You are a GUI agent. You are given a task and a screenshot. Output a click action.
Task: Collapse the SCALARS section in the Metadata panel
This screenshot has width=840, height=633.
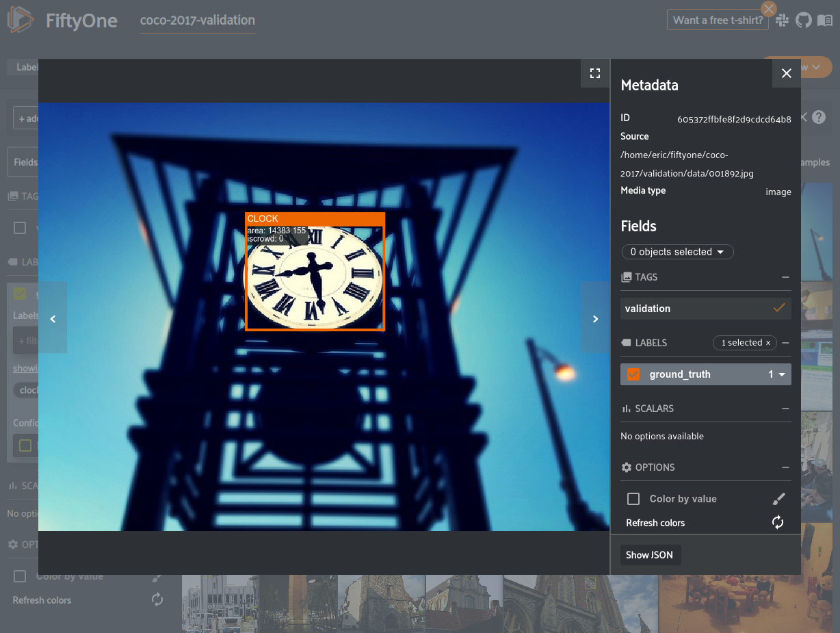tap(785, 409)
